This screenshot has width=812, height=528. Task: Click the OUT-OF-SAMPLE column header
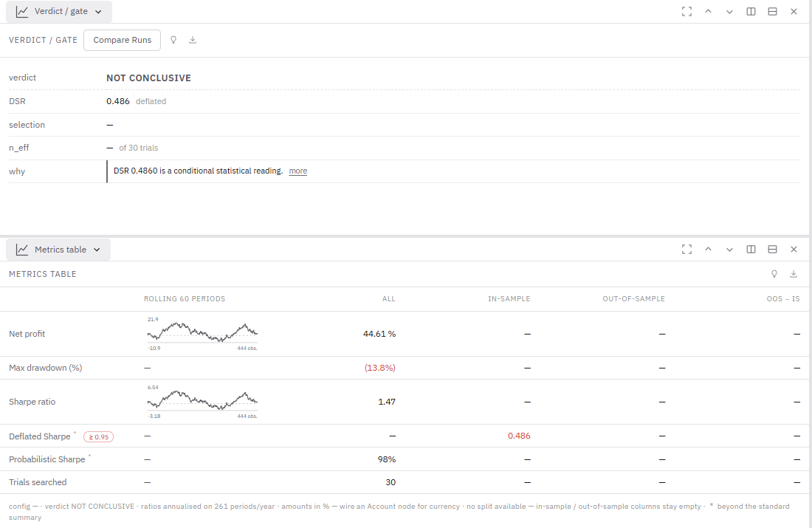click(633, 299)
